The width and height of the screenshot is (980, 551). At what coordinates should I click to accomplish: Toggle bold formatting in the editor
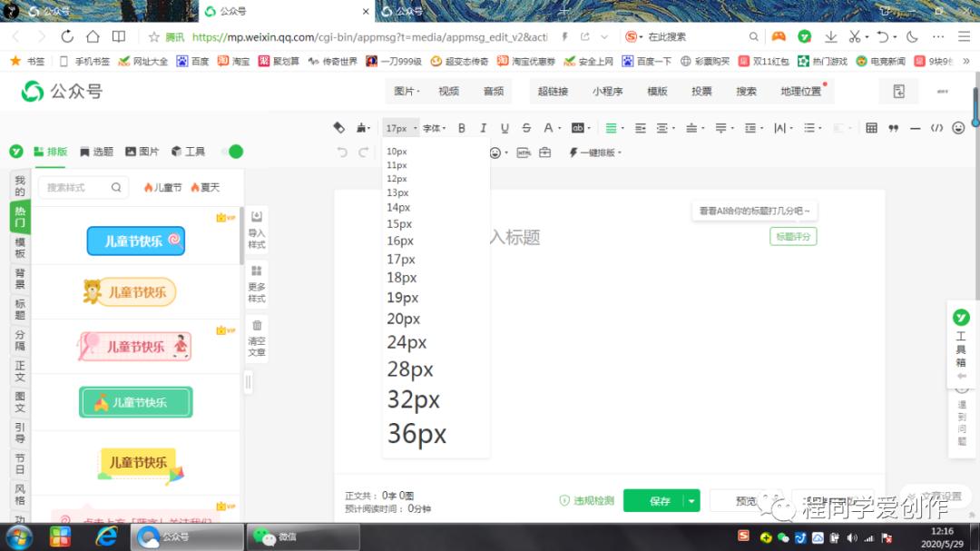click(x=462, y=128)
